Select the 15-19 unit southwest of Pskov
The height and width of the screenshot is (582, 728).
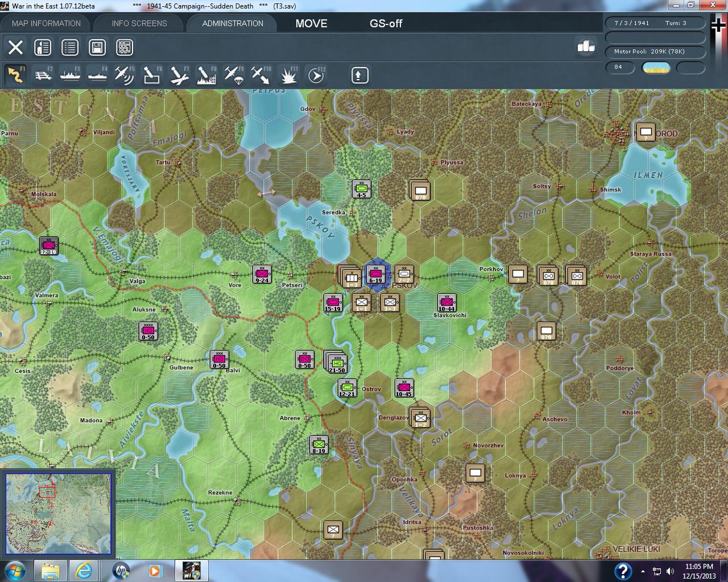333,303
